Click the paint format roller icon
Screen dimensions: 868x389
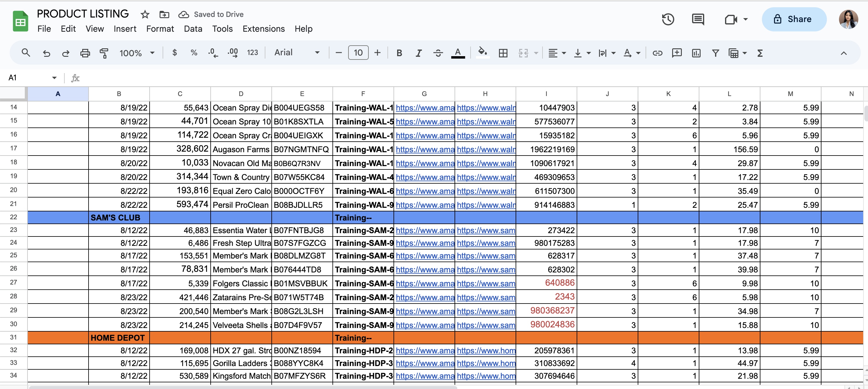pos(104,53)
